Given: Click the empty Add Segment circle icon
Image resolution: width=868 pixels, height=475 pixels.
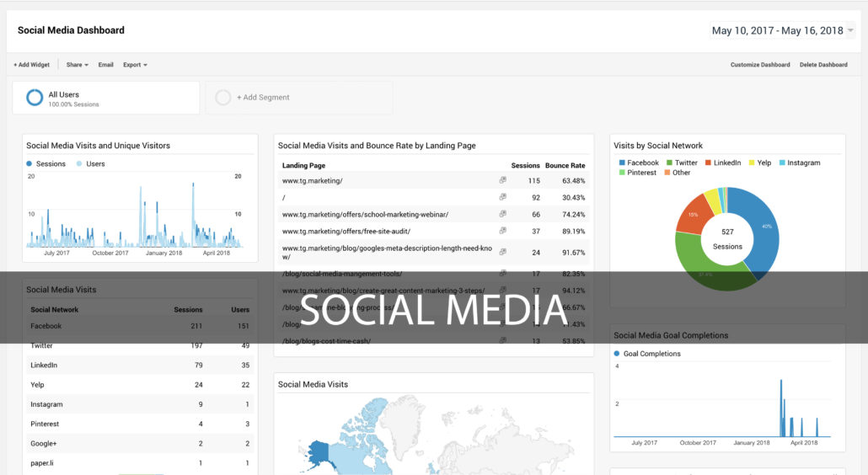Looking at the screenshot, I should tap(223, 98).
